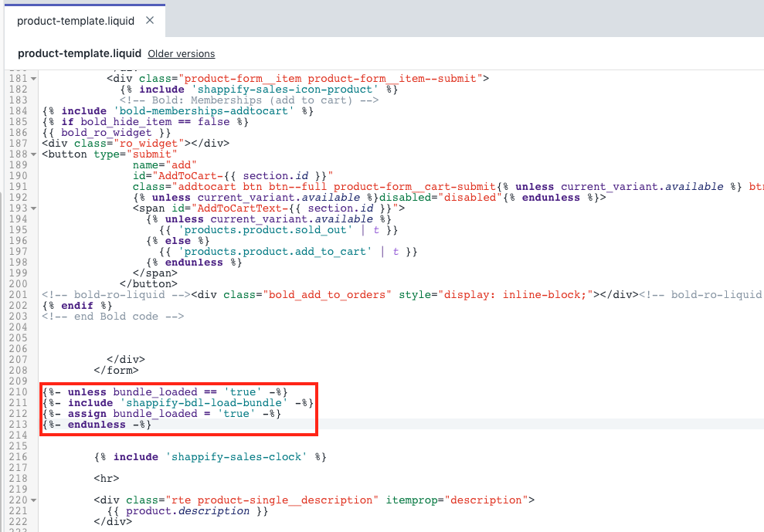The width and height of the screenshot is (764, 532).
Task: Click the 'bold_ro_widget' variable text
Action: (107, 133)
